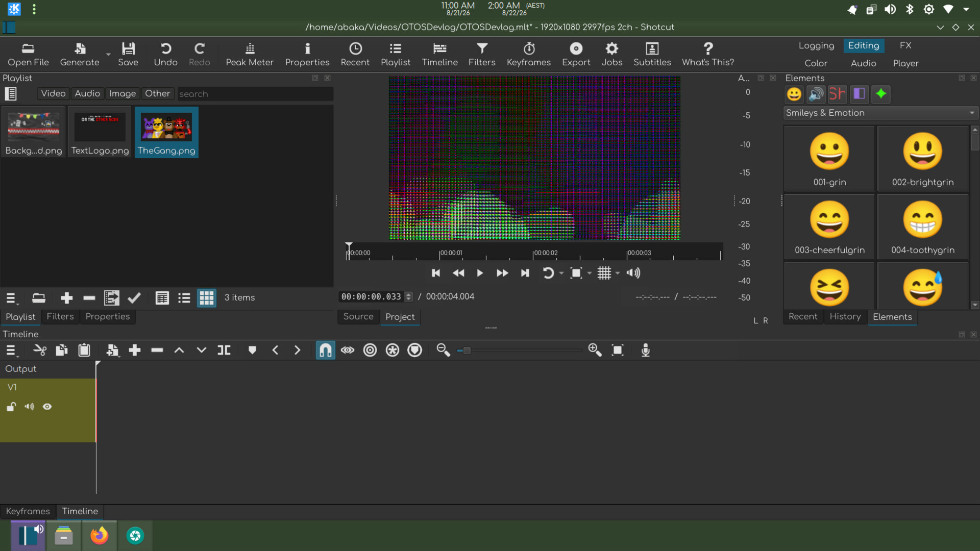Toggle the ripple trim mode button

pyautogui.click(x=370, y=350)
